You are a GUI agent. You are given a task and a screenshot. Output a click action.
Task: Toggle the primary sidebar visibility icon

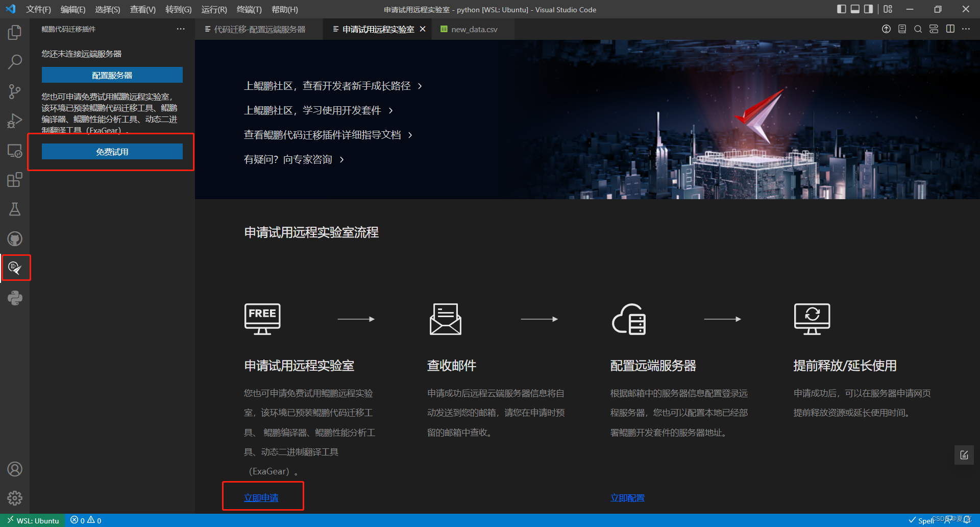click(x=842, y=9)
